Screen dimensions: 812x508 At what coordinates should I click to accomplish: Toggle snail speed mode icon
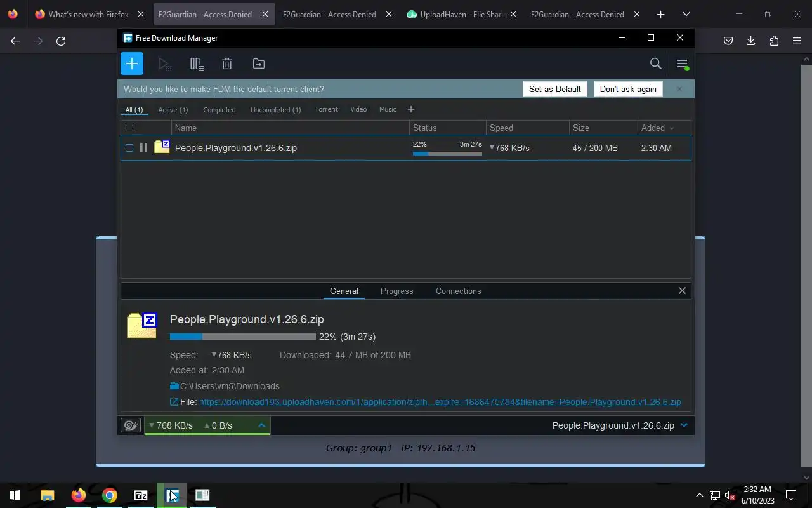click(131, 425)
